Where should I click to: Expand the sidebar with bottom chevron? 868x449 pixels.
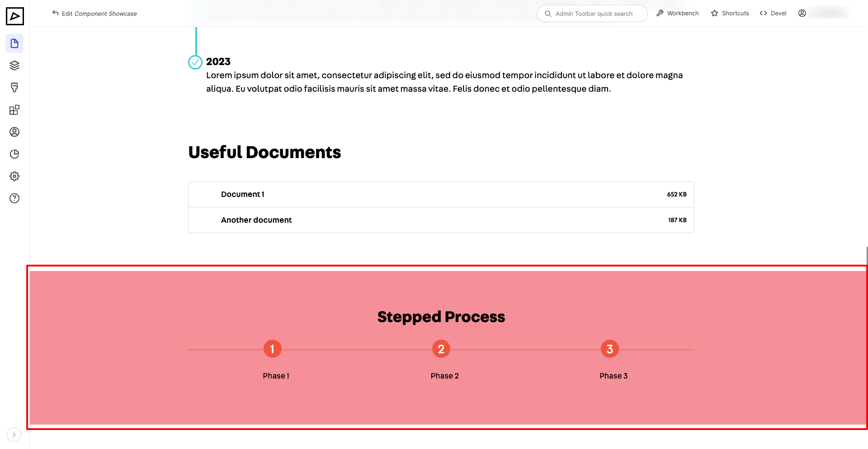(14, 434)
